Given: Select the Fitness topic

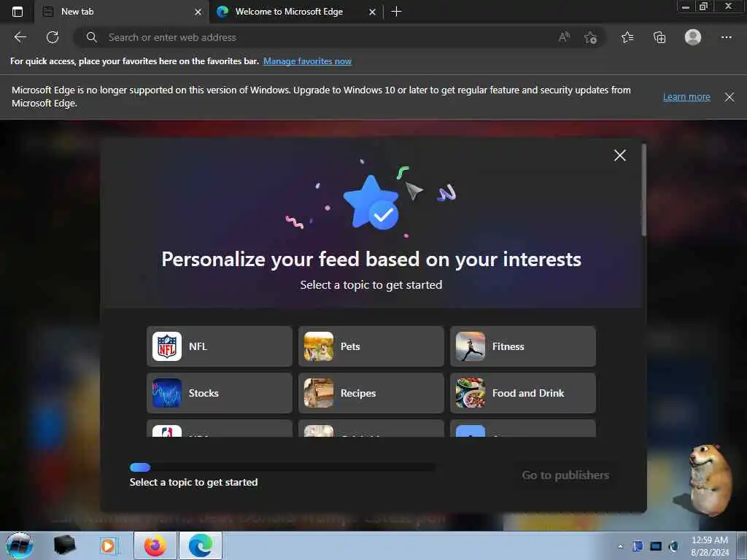Looking at the screenshot, I should [x=522, y=346].
